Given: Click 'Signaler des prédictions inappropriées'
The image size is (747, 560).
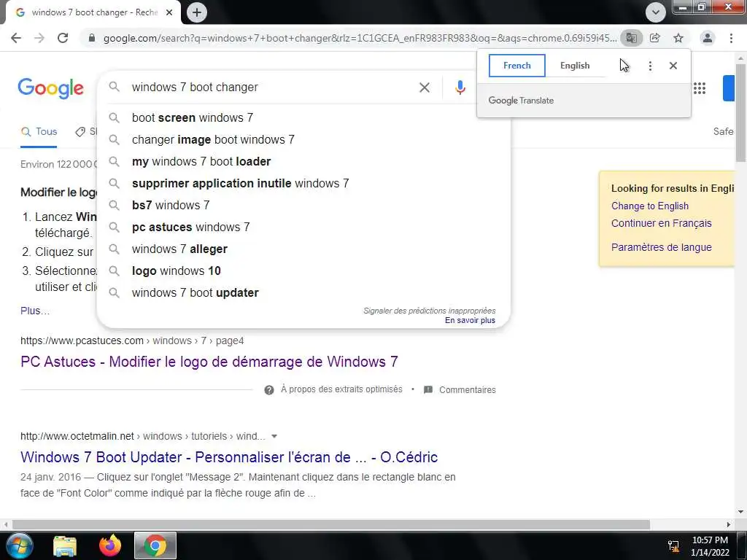Looking at the screenshot, I should tap(429, 311).
